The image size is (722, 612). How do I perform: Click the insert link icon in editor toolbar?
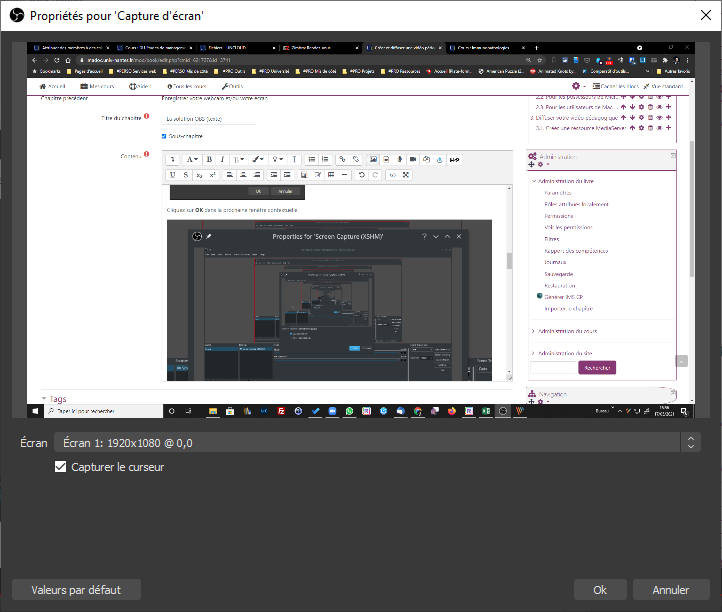tap(341, 159)
